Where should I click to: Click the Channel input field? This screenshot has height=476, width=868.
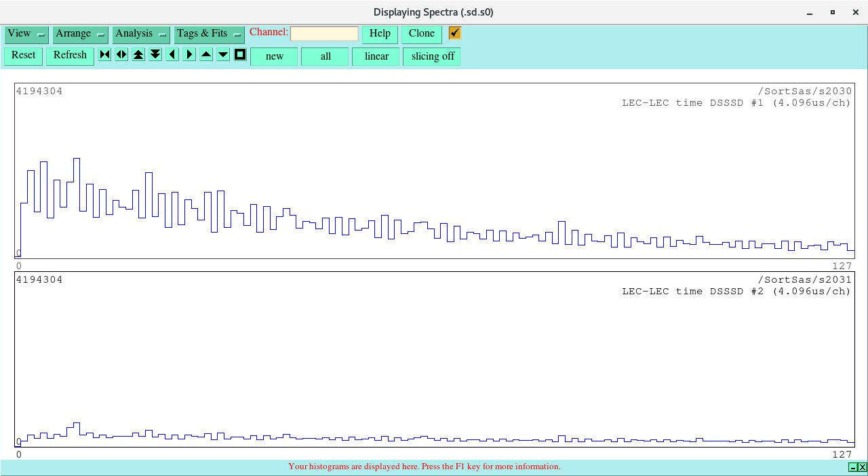pyautogui.click(x=324, y=34)
